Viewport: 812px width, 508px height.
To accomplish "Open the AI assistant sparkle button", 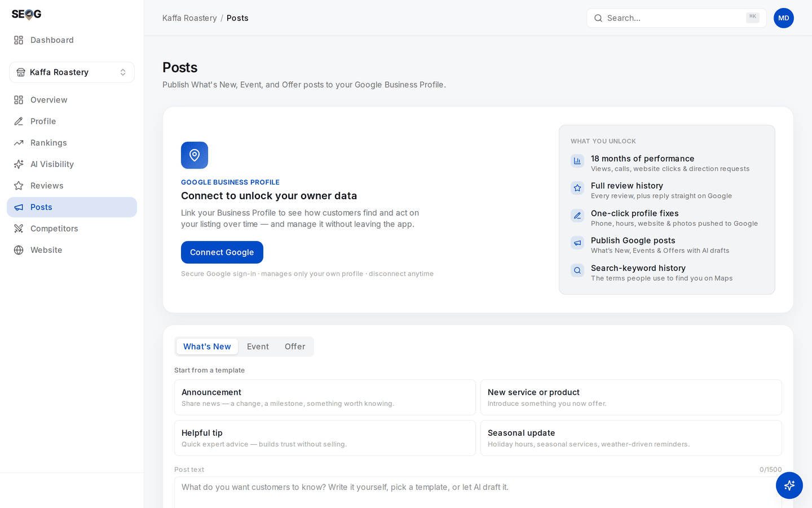I will click(789, 485).
